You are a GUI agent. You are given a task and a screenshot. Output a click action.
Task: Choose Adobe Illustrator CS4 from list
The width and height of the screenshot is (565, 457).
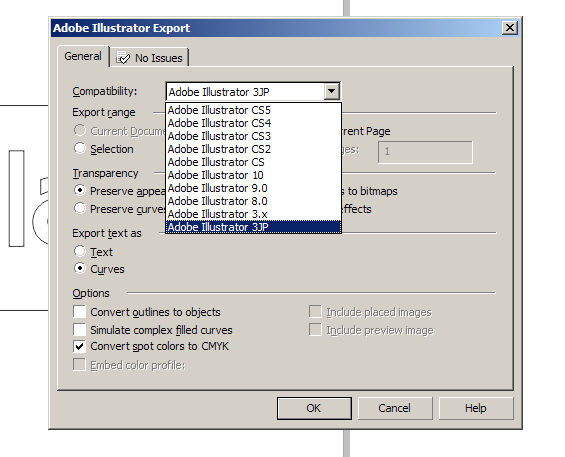(x=253, y=123)
